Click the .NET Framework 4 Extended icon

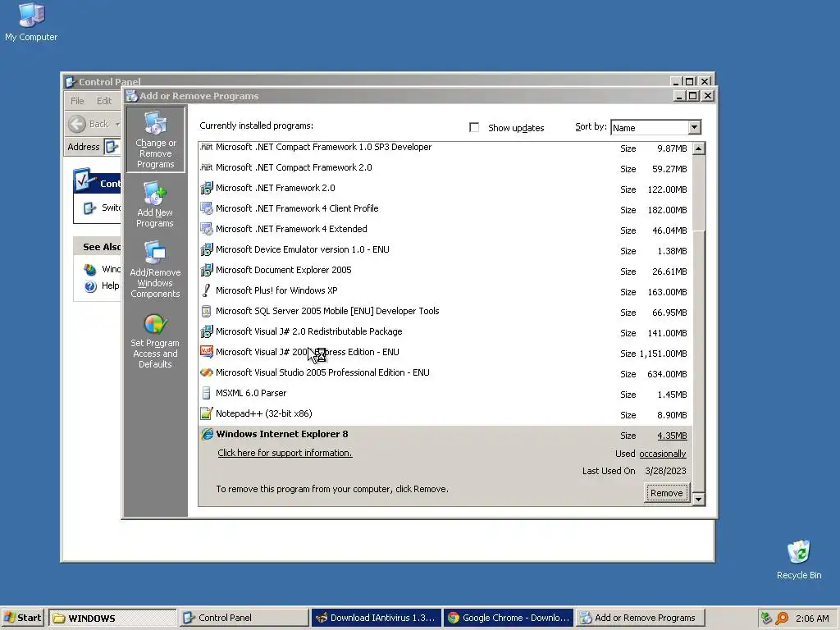point(206,229)
